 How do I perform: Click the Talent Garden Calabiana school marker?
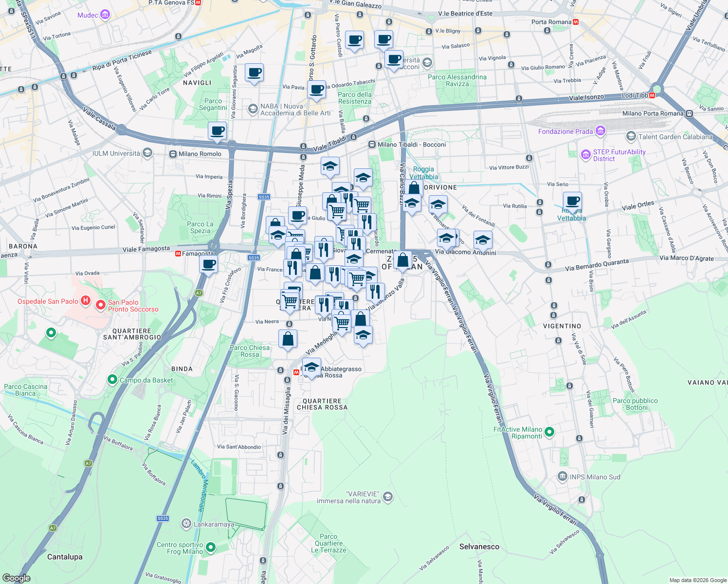631,137
